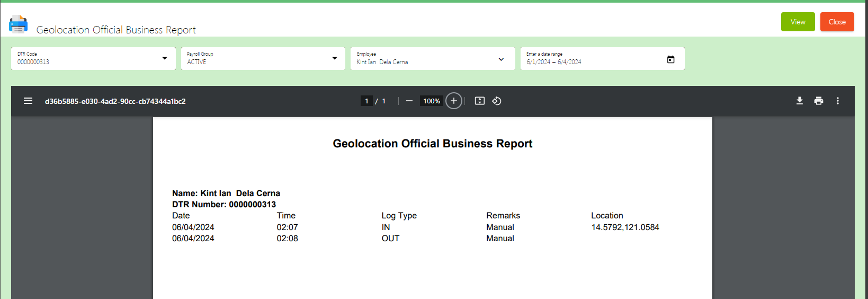
Task: Expand the Payroll Group dropdown
Action: click(x=335, y=58)
